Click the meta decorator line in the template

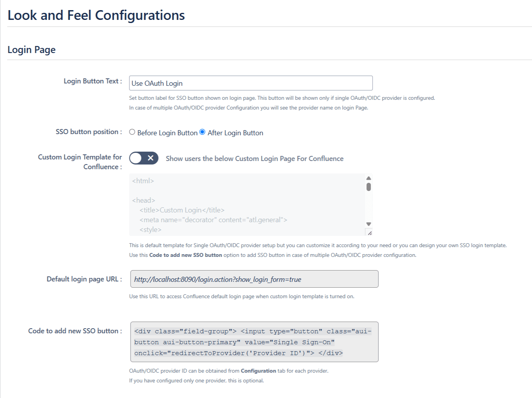[x=213, y=220]
